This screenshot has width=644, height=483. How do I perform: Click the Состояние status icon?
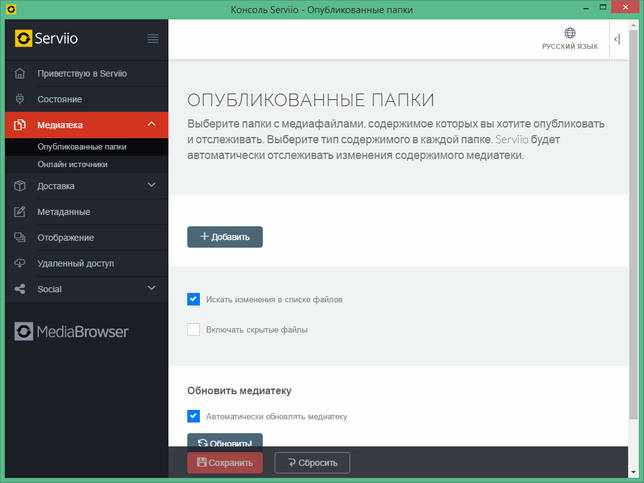(20, 99)
